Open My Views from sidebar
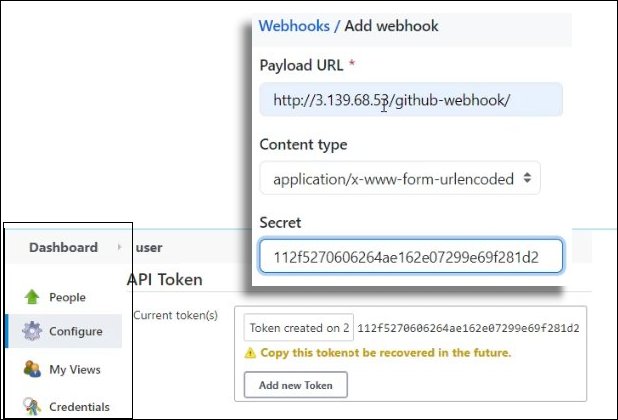The height and width of the screenshot is (420, 618). pos(75,369)
